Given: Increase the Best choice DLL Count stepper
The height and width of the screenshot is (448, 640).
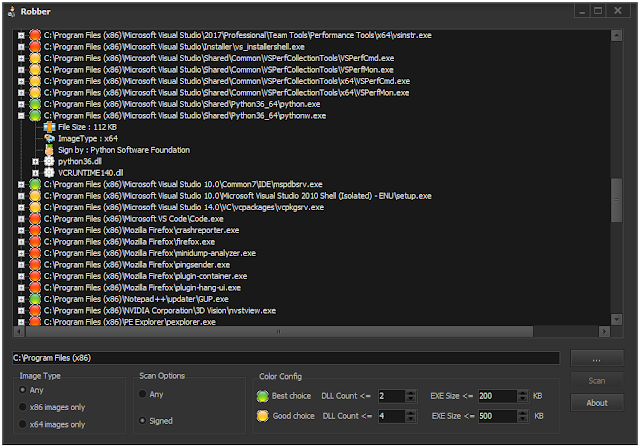Looking at the screenshot, I should coord(411,393).
